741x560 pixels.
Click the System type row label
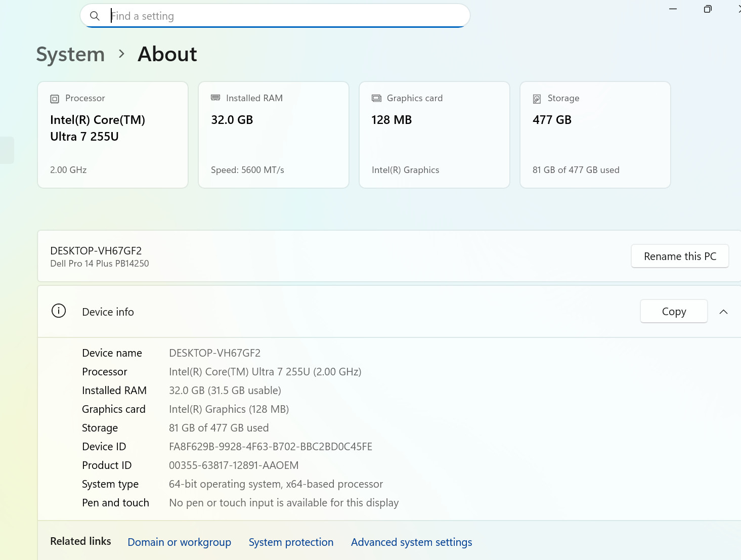pyautogui.click(x=110, y=484)
